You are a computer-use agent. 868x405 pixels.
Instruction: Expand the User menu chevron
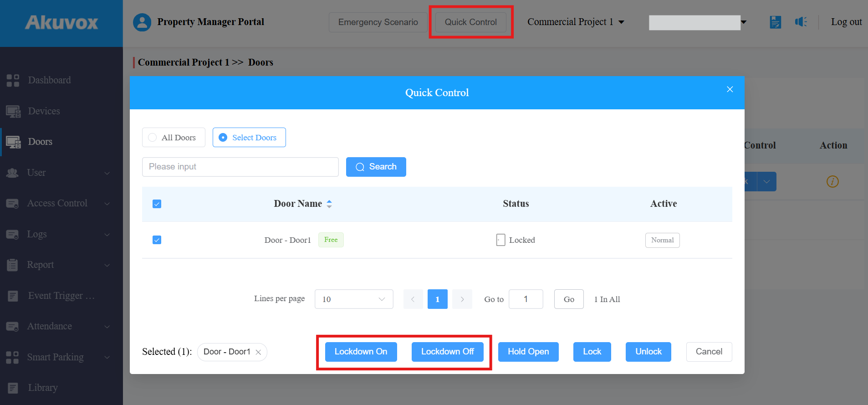click(x=107, y=173)
